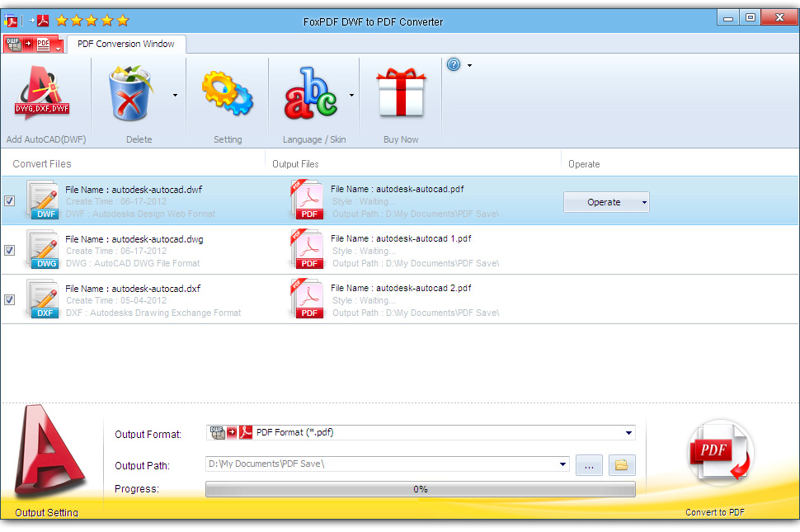Select the autodesk-autocad.dwg file name row
The height and width of the screenshot is (532, 800).
(x=134, y=239)
